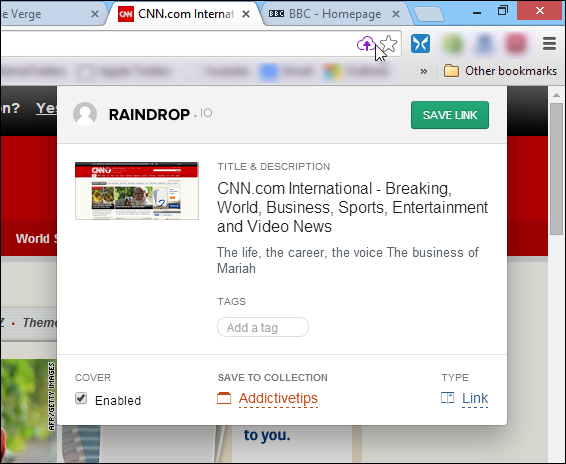
Task: Click the CNN favicon on the active tab
Action: click(126, 14)
